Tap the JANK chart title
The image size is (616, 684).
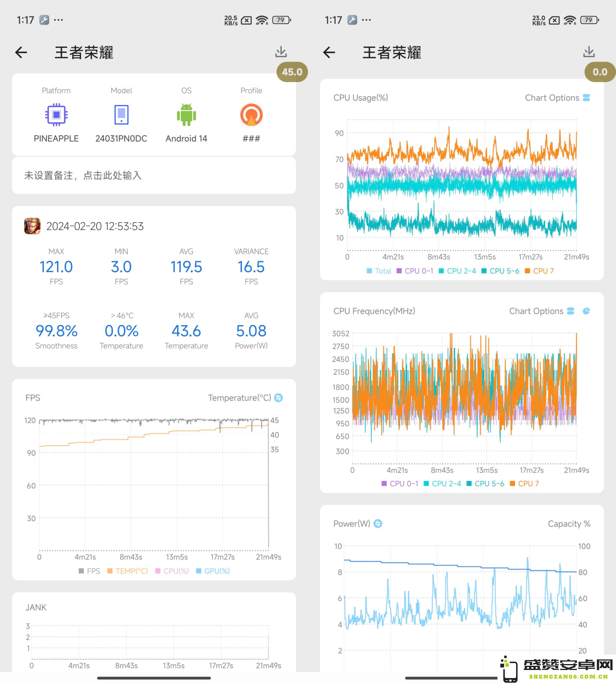(x=36, y=608)
